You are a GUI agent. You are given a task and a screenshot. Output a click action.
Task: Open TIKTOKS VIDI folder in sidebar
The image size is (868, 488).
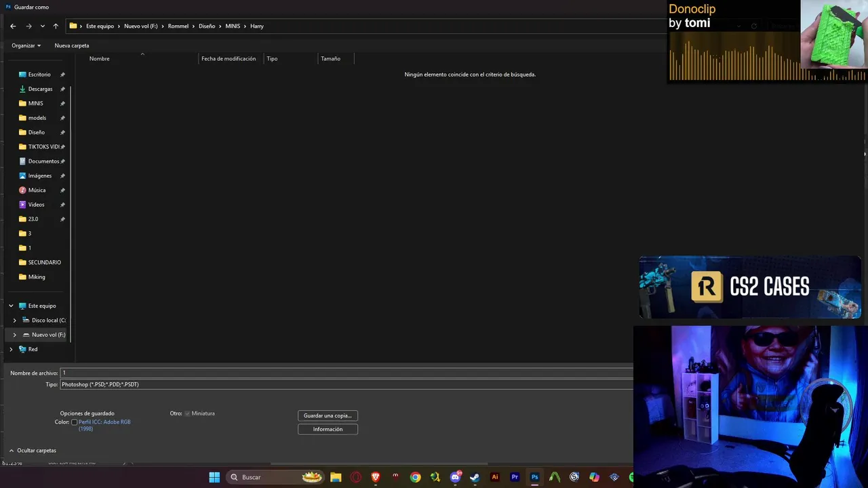[x=44, y=146]
